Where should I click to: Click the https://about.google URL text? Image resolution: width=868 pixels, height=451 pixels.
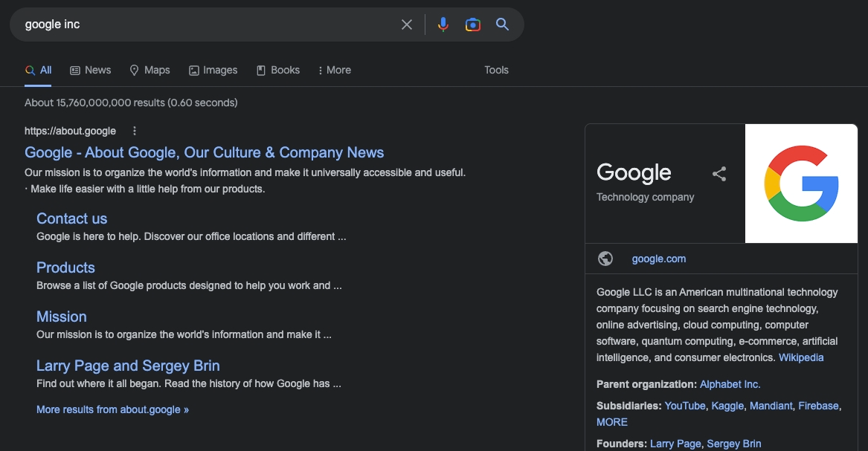pos(71,131)
